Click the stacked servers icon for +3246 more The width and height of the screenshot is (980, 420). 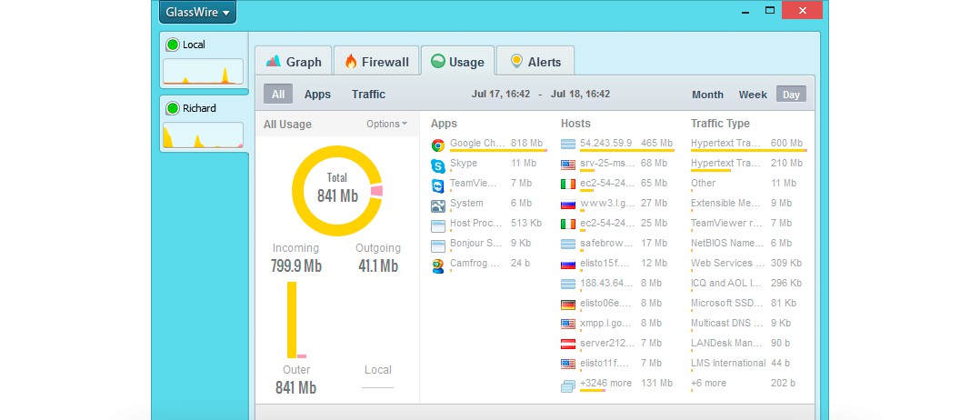(x=568, y=386)
